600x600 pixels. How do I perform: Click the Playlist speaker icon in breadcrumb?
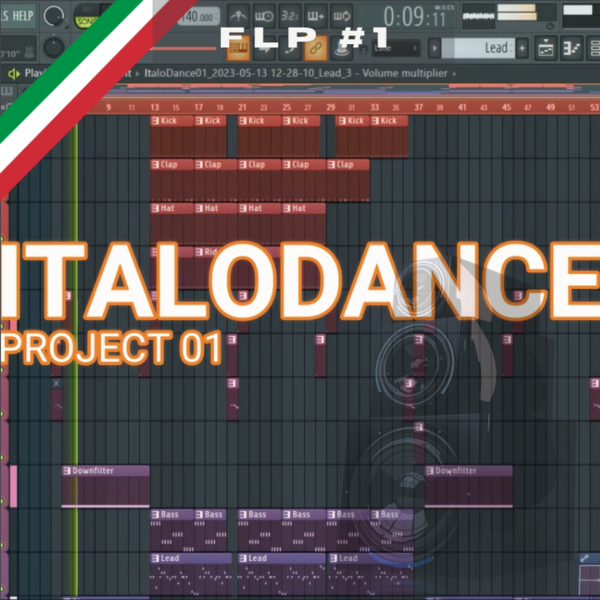(x=14, y=73)
